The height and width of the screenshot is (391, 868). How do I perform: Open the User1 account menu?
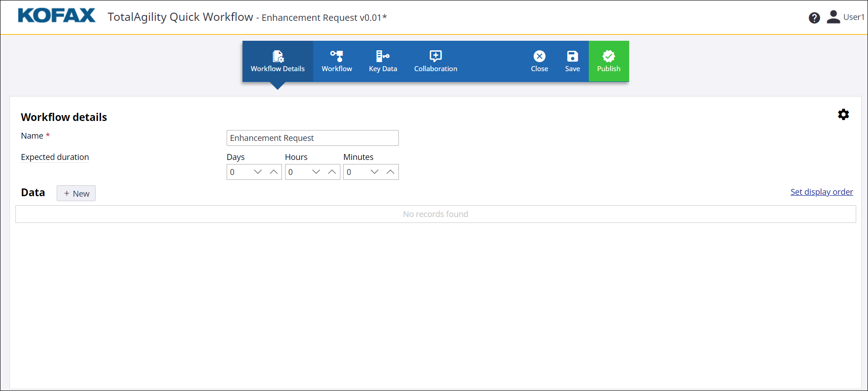pyautogui.click(x=845, y=17)
